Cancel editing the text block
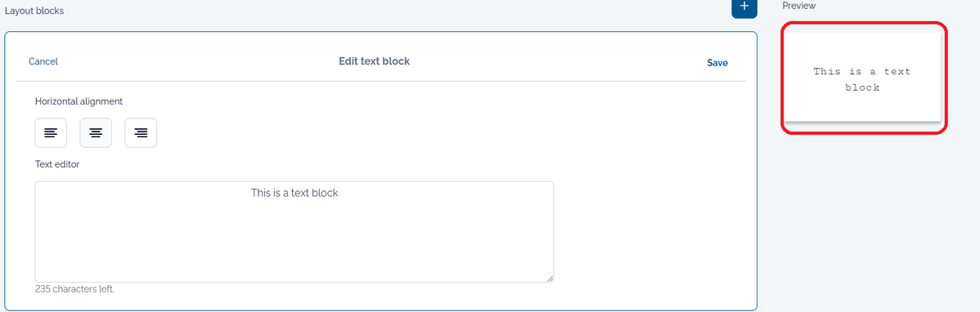The width and height of the screenshot is (980, 312). coord(43,61)
